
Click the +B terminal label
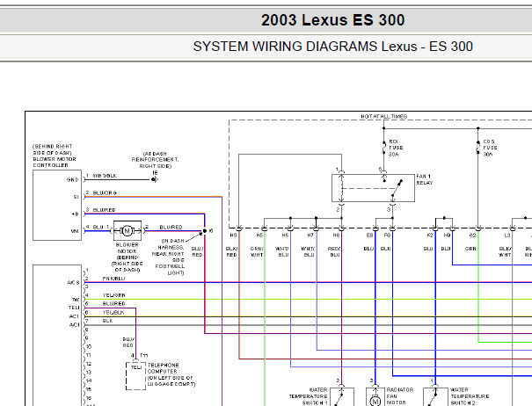[x=76, y=214]
